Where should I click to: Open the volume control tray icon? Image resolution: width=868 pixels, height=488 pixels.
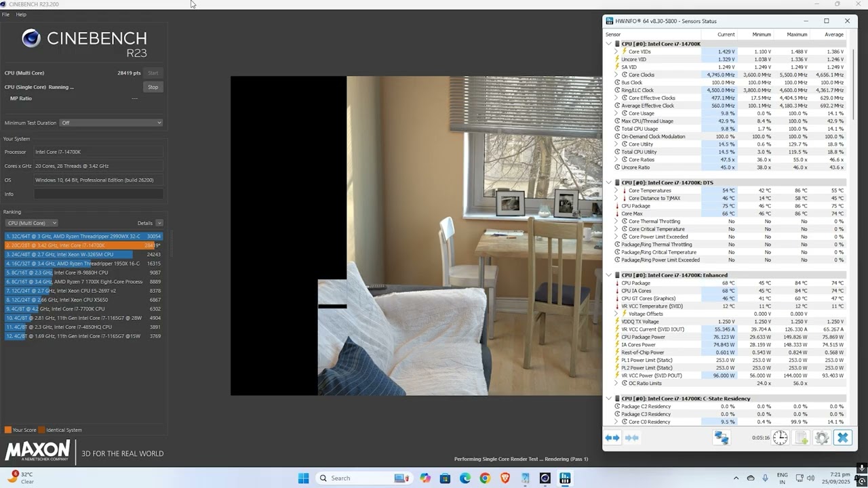click(x=810, y=478)
